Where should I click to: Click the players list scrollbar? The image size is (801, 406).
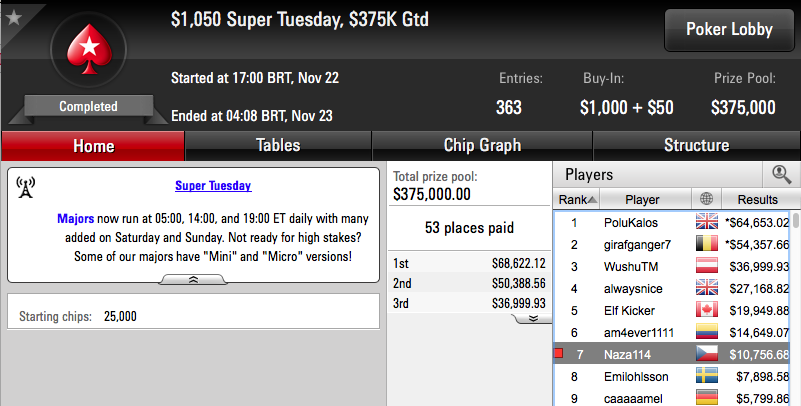click(x=795, y=306)
